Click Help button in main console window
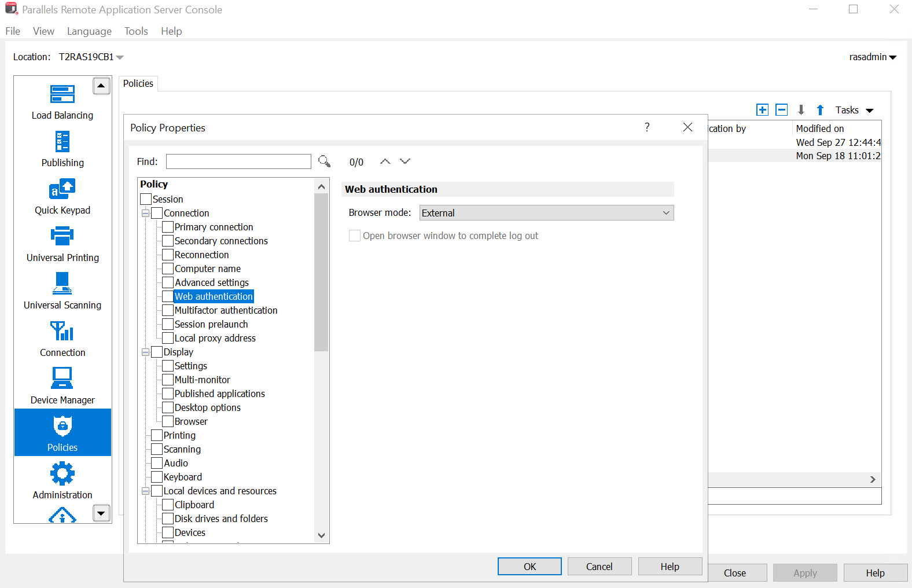Viewport: 912px width, 588px height. tap(876, 573)
